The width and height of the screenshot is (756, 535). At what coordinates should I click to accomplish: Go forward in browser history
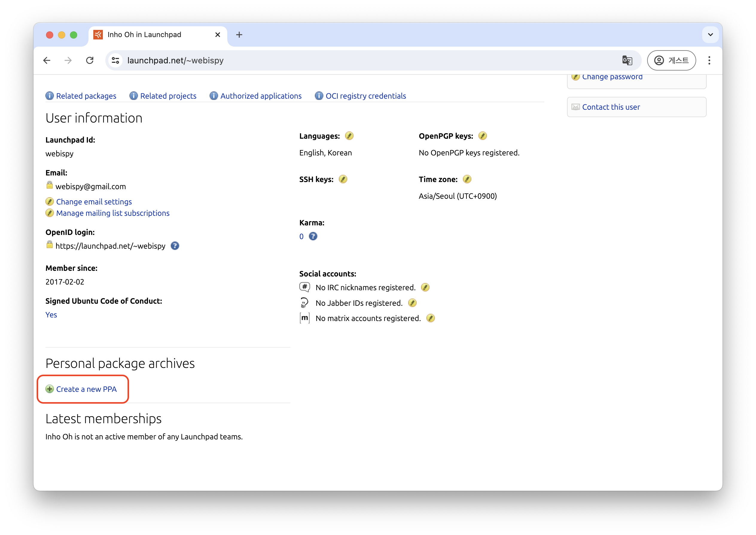click(68, 60)
